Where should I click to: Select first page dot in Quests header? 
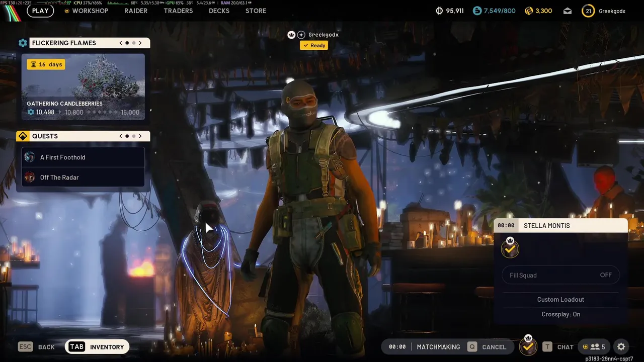[x=127, y=136]
